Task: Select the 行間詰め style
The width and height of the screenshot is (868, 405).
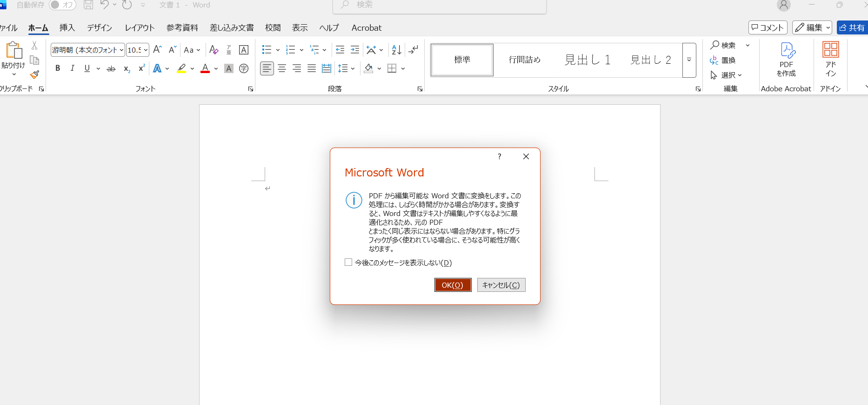Action: click(x=524, y=60)
